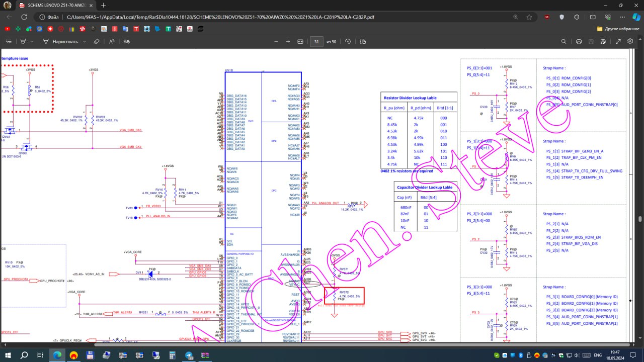The width and height of the screenshot is (644, 362).
Task: Open draw tool options dropdown arrow
Action: (85, 41)
